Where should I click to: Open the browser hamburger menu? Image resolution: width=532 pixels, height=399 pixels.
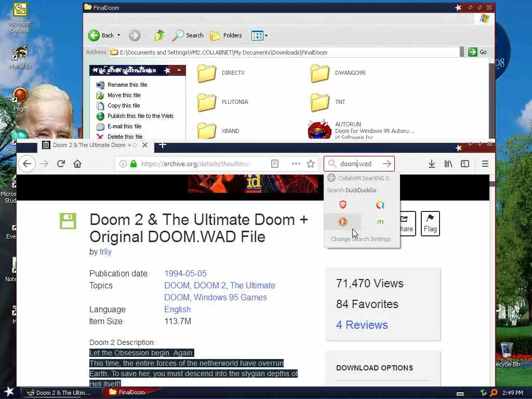point(485,164)
